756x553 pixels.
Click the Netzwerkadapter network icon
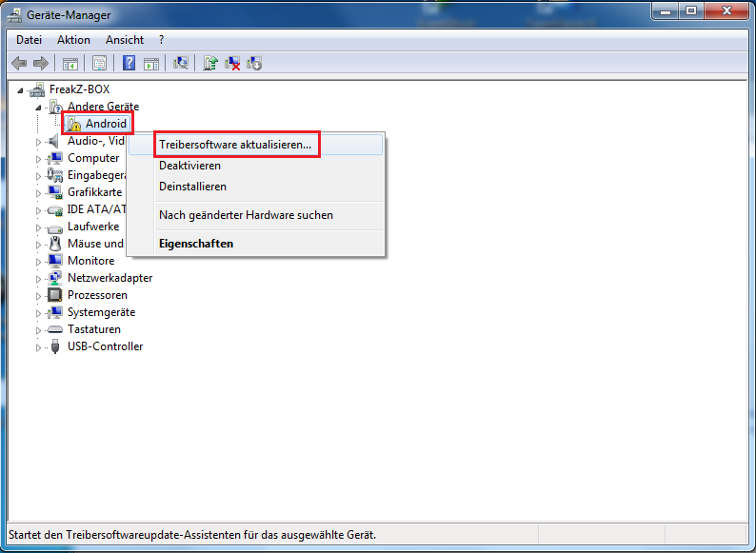[x=55, y=278]
